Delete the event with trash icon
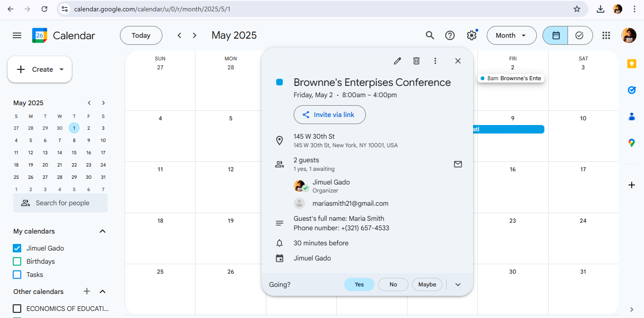The height and width of the screenshot is (318, 644). coord(416,61)
